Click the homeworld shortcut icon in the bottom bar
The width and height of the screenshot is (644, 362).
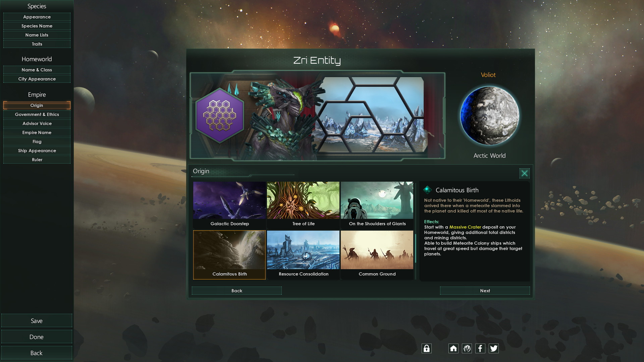[453, 348]
